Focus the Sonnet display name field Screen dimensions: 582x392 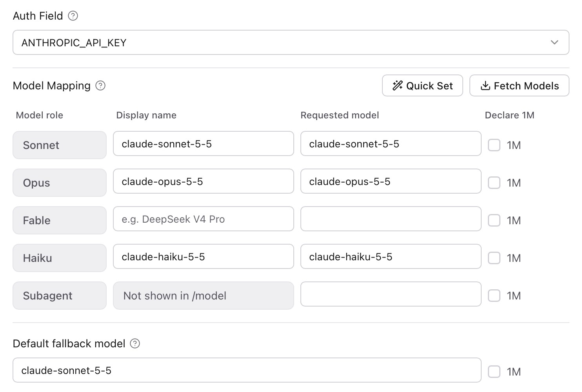click(x=204, y=143)
